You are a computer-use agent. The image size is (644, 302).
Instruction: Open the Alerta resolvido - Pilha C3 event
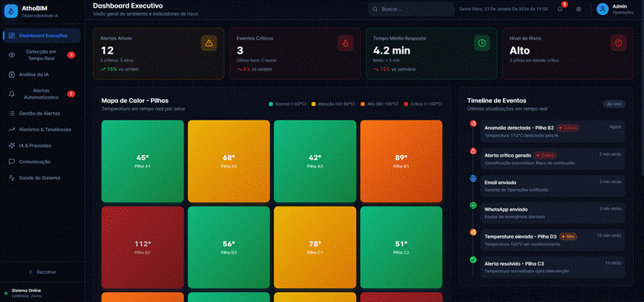tap(553, 267)
